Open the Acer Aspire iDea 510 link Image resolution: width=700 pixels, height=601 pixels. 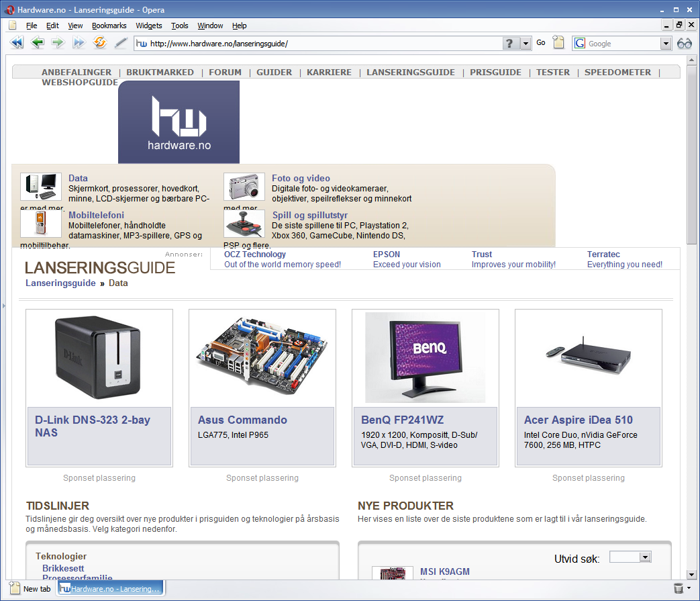(x=578, y=420)
